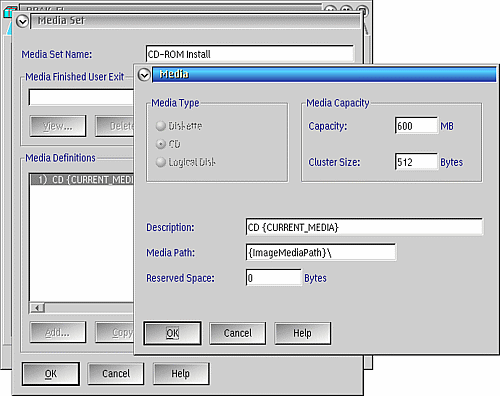Select the first CD {CURRENT_MEDIA} list entry
Viewport: 500px width, 396px height.
click(82, 180)
